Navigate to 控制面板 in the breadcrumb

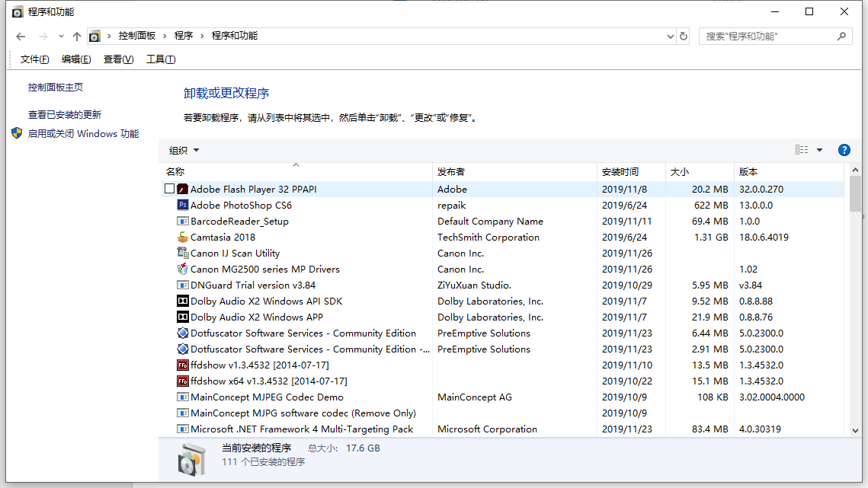tap(136, 36)
